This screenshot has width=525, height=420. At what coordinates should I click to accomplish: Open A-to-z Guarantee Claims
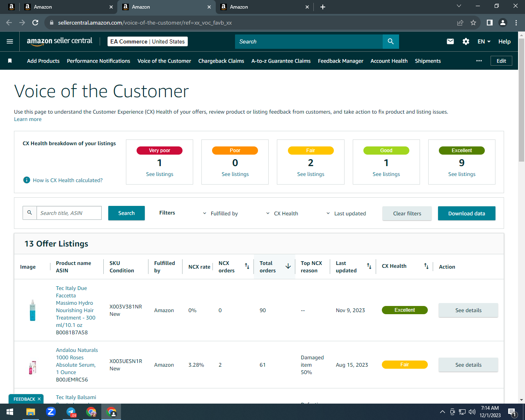coord(281,61)
